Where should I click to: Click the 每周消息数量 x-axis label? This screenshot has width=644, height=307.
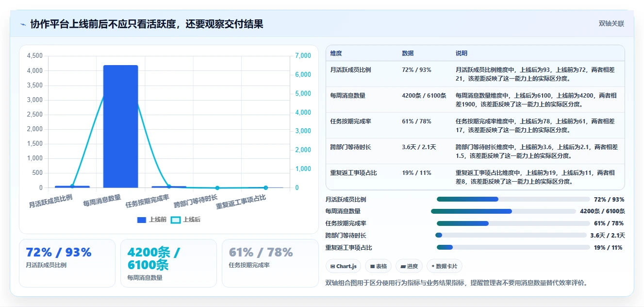(102, 200)
